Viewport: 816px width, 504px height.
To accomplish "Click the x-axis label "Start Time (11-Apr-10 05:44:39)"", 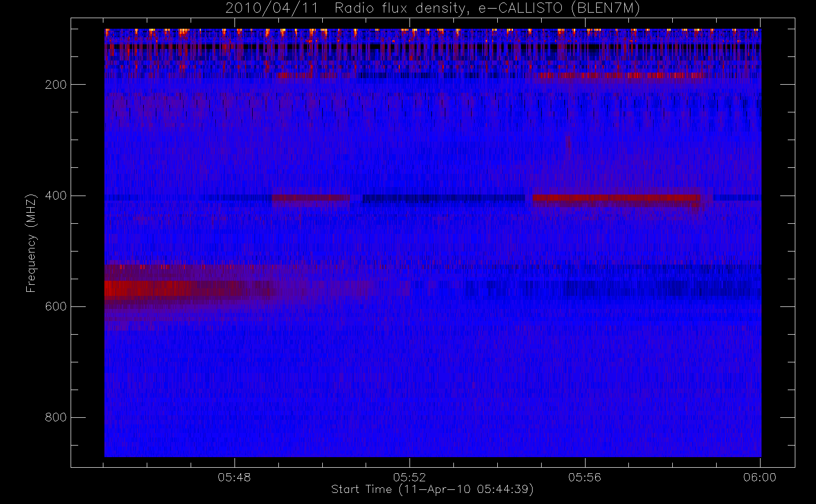I will pyautogui.click(x=433, y=489).
